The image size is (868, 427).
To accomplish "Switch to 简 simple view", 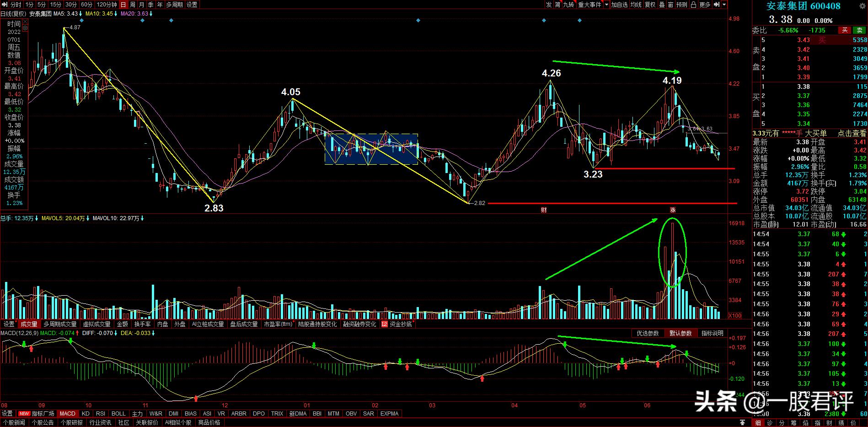I will tap(558, 5).
